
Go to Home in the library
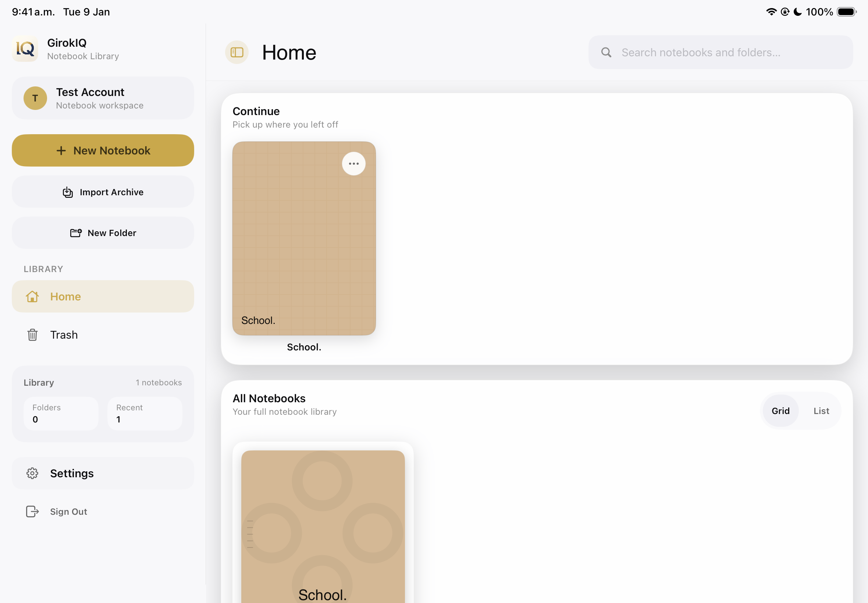pyautogui.click(x=103, y=297)
